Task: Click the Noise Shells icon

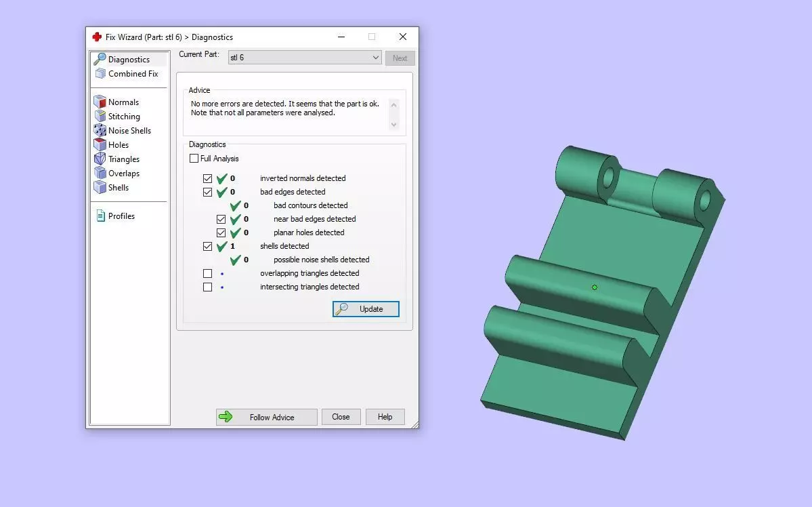Action: coord(100,130)
